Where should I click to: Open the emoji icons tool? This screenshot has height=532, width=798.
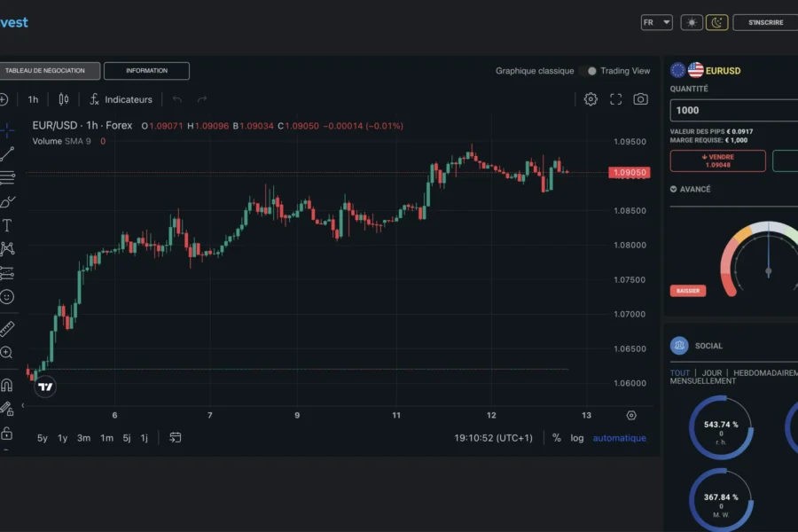(x=6, y=297)
